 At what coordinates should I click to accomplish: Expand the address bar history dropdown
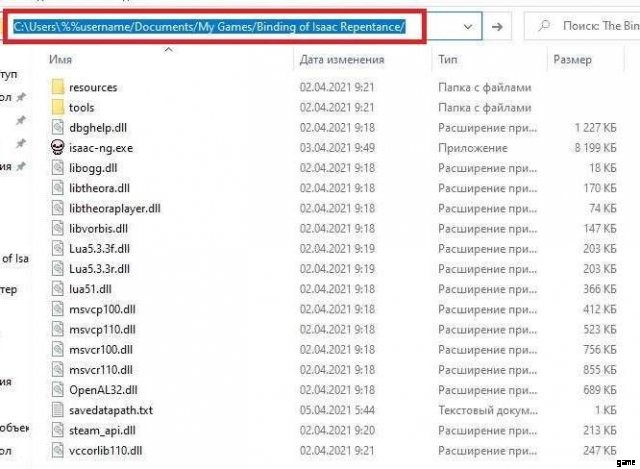pos(469,25)
